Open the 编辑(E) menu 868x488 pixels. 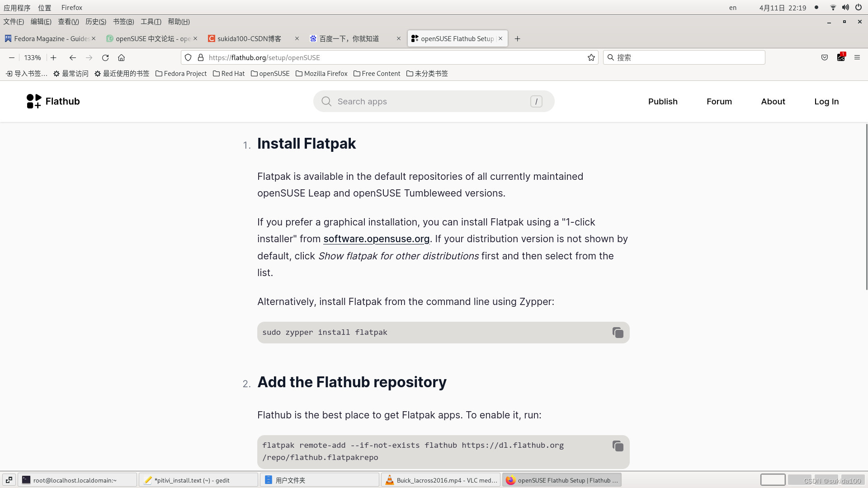[x=41, y=22]
